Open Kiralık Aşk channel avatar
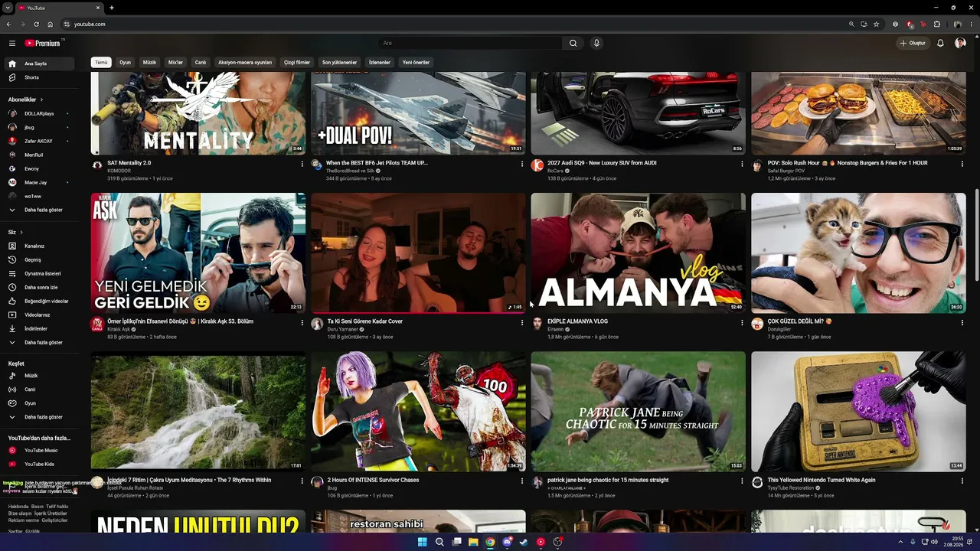The image size is (980, 551). pyautogui.click(x=97, y=324)
